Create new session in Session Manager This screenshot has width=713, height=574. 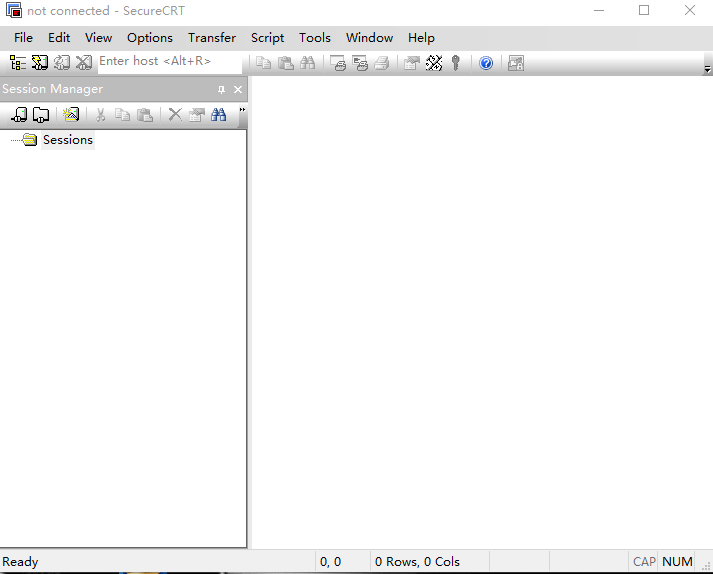click(71, 115)
